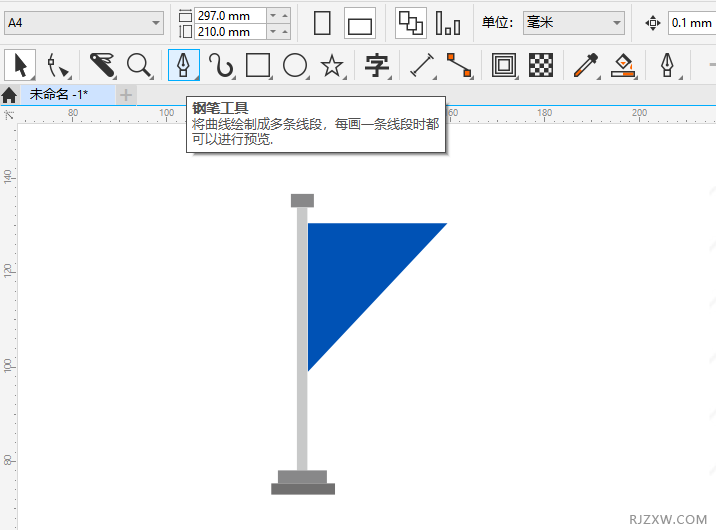
Task: Switch to the 未命名 -1* document tab
Action: (68, 95)
